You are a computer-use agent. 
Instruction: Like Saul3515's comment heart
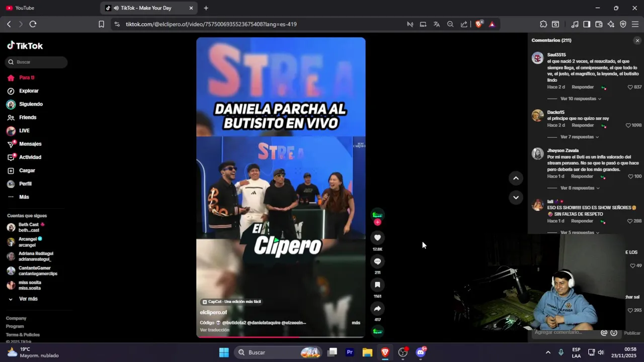630,87
